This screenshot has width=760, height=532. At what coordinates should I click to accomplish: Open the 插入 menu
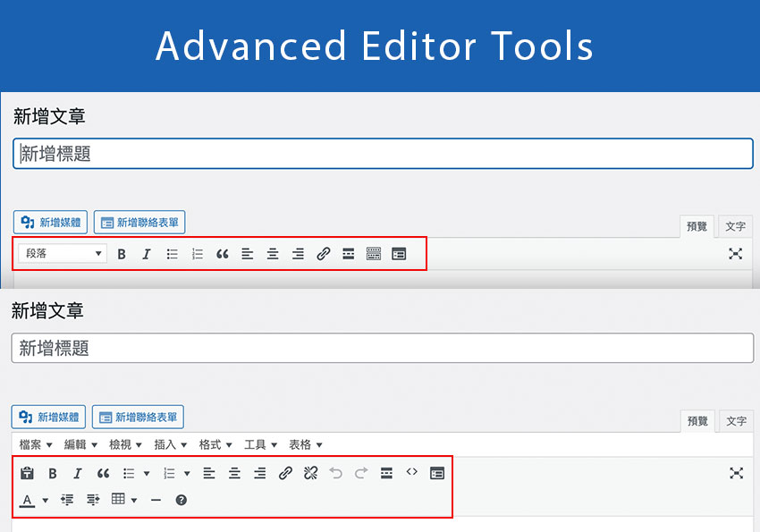[x=170, y=444]
